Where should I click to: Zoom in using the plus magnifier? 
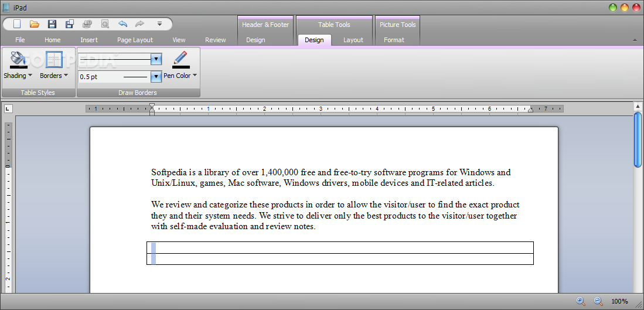[581, 301]
